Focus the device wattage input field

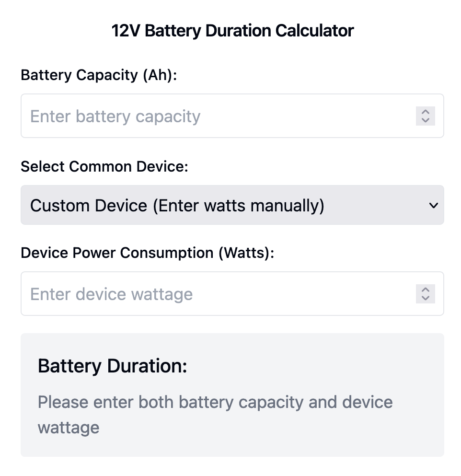[x=216, y=294]
